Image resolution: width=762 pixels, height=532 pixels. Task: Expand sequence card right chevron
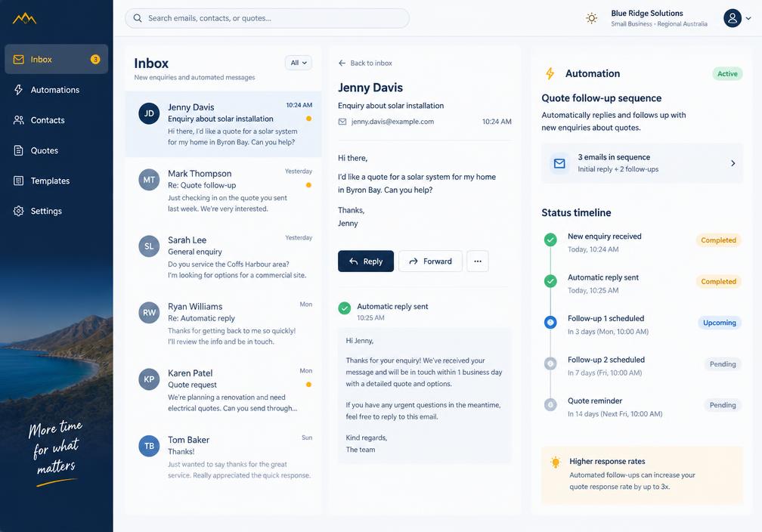point(733,163)
